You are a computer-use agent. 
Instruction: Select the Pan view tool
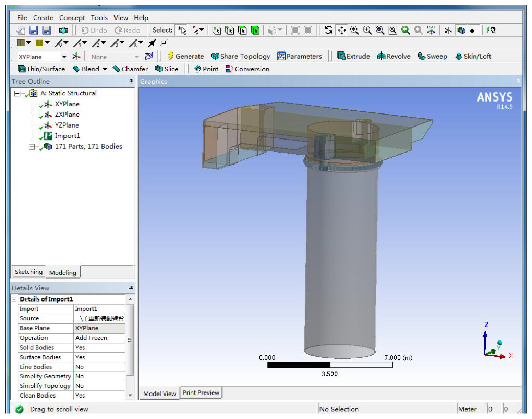point(342,30)
